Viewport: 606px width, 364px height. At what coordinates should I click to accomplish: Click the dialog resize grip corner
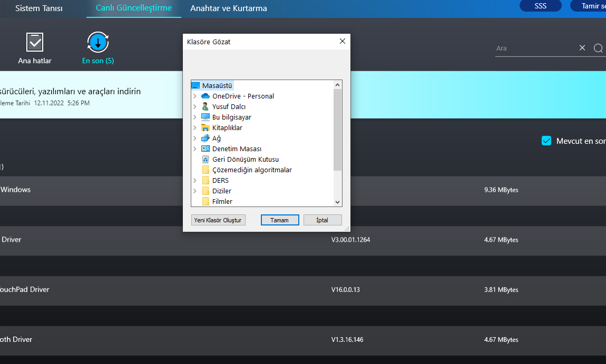(347, 229)
